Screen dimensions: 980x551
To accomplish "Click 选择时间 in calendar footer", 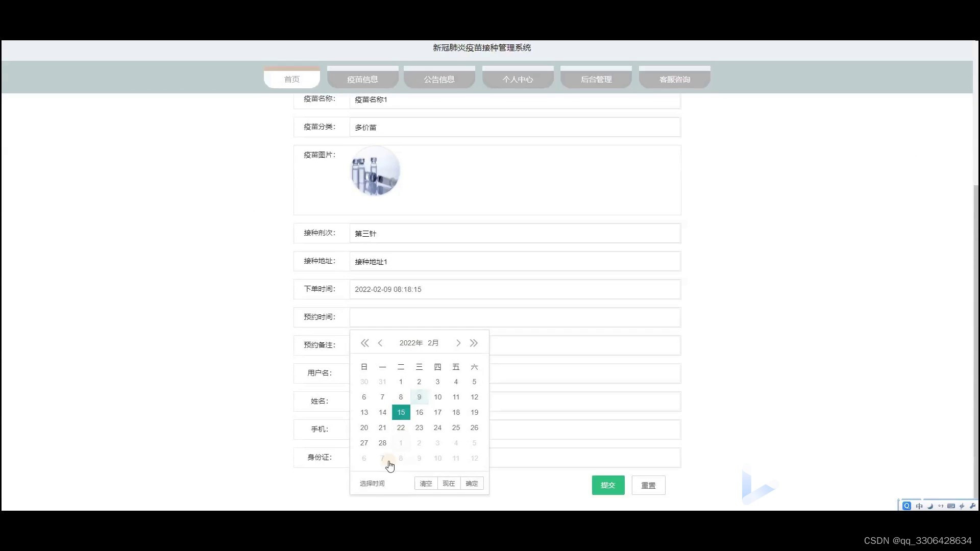I will (372, 483).
